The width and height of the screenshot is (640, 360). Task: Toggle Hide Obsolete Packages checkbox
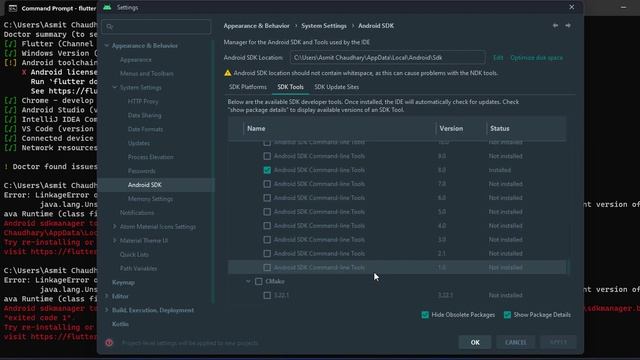(x=425, y=315)
